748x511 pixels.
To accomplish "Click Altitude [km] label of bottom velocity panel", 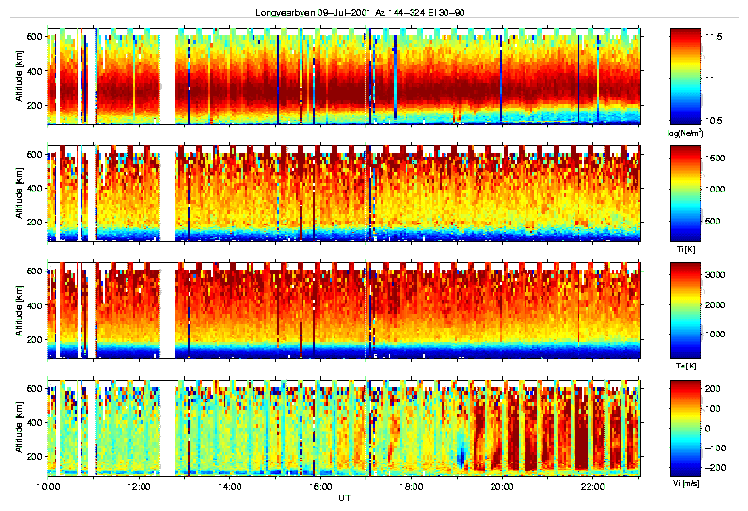I will (x=20, y=427).
